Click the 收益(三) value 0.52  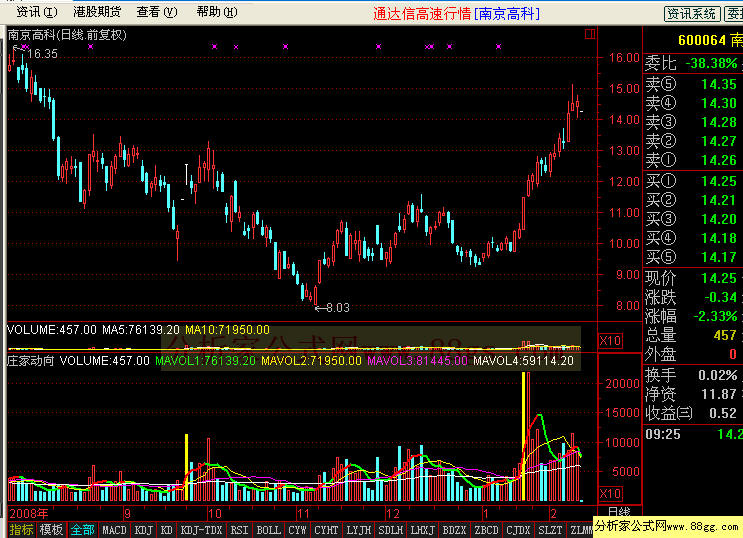click(723, 413)
